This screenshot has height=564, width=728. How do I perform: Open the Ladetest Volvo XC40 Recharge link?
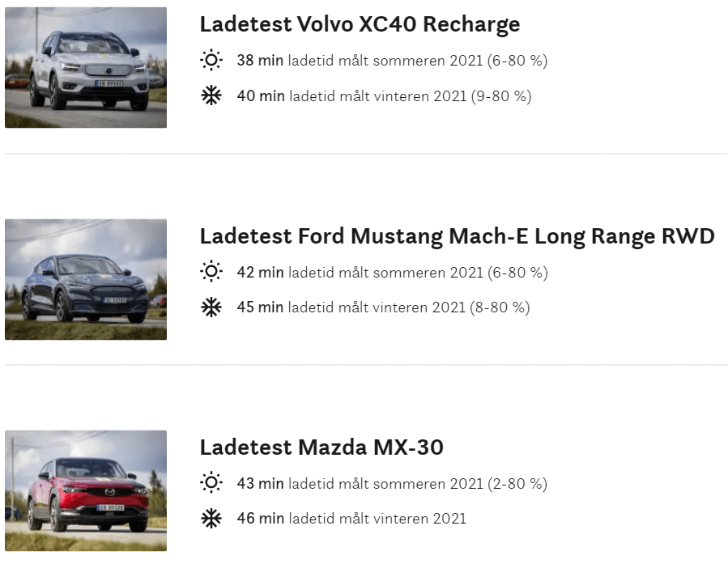360,24
